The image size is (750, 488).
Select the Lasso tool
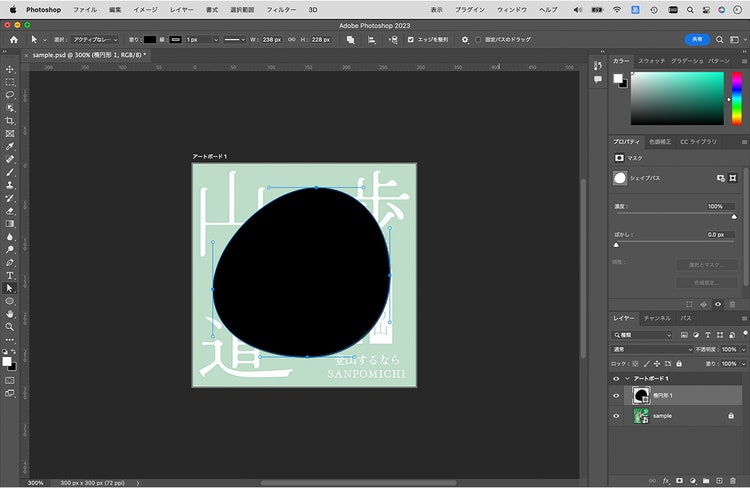10,95
